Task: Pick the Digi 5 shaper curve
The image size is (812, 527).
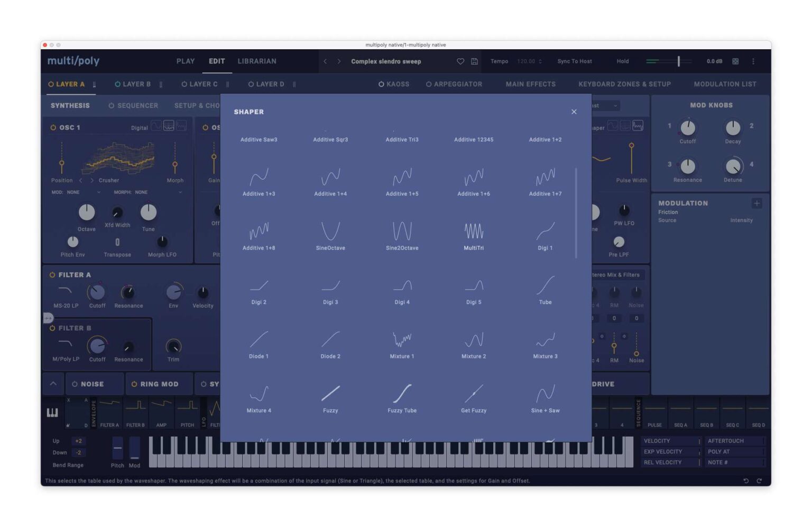Action: pyautogui.click(x=474, y=290)
